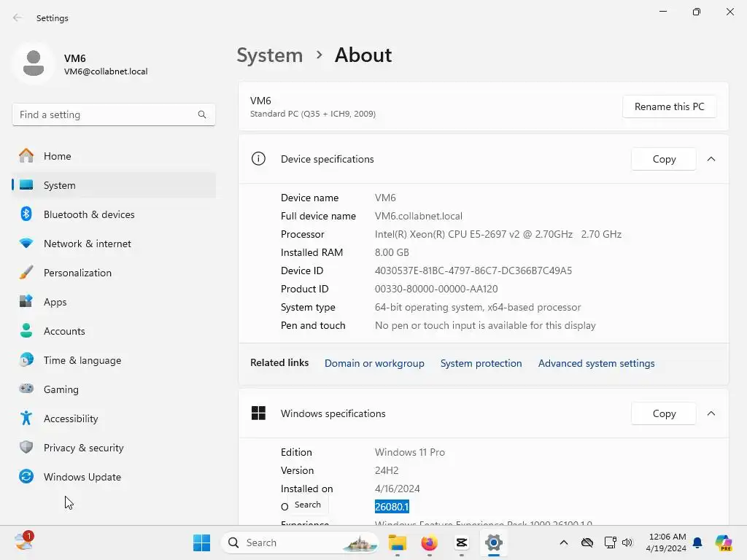Minimize the Settings window
Image resolution: width=747 pixels, height=560 pixels.
click(663, 12)
